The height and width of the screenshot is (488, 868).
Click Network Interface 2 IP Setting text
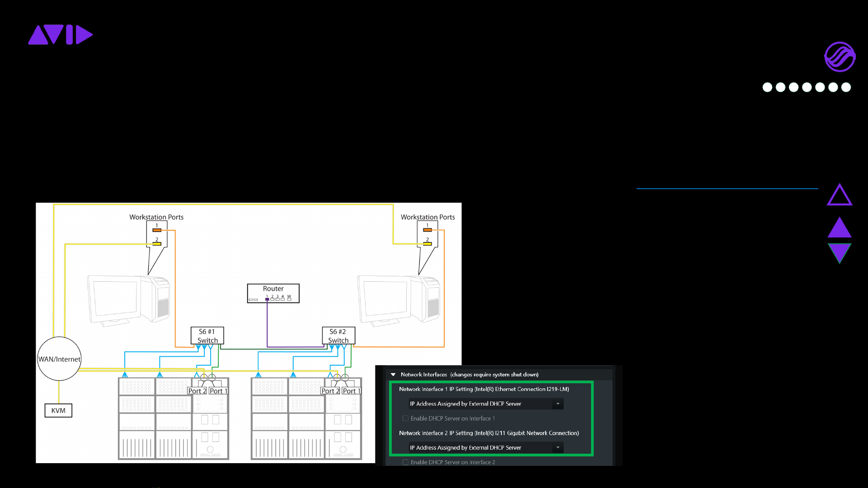point(489,433)
